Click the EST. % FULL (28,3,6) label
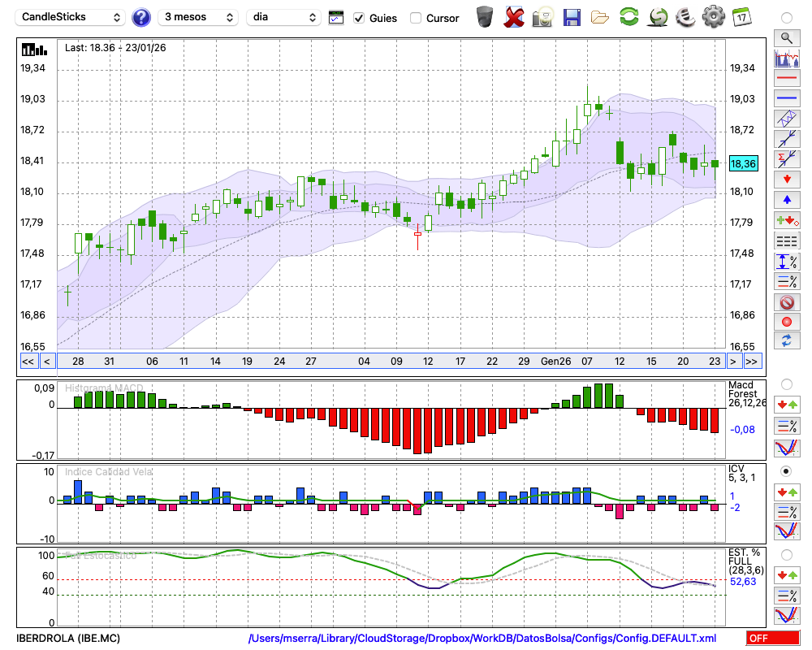Screen dimensions: 812x650 click(746, 561)
